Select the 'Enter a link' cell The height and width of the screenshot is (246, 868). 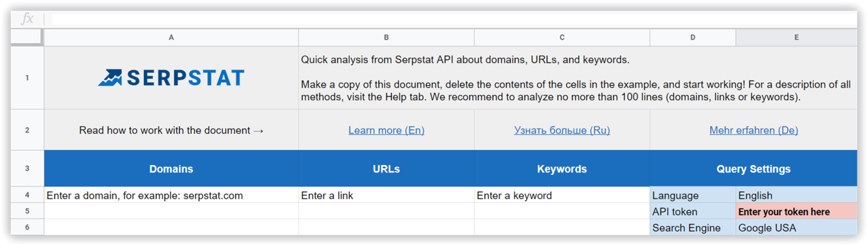point(386,195)
